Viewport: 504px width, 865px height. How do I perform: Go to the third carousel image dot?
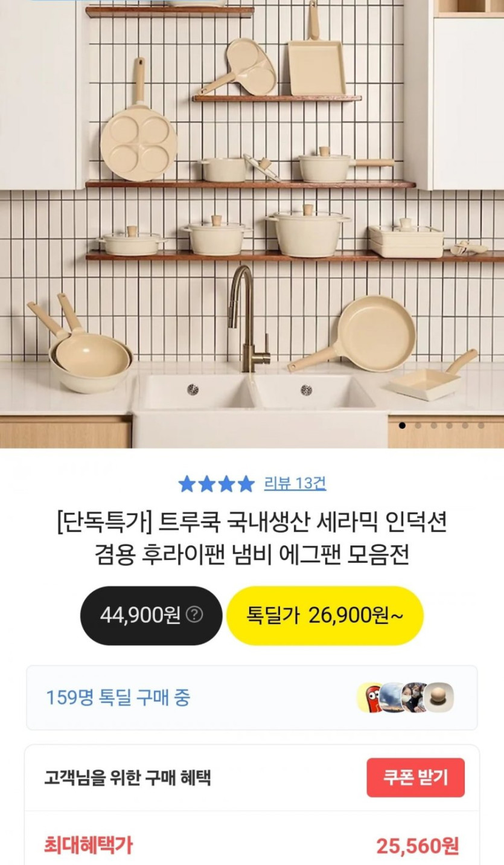point(433,425)
